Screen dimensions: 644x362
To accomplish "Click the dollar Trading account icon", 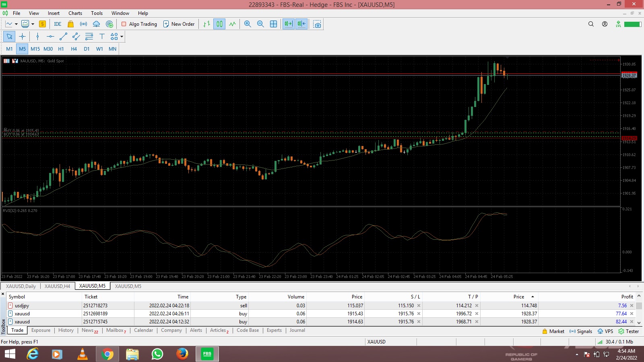I will 42,24.
